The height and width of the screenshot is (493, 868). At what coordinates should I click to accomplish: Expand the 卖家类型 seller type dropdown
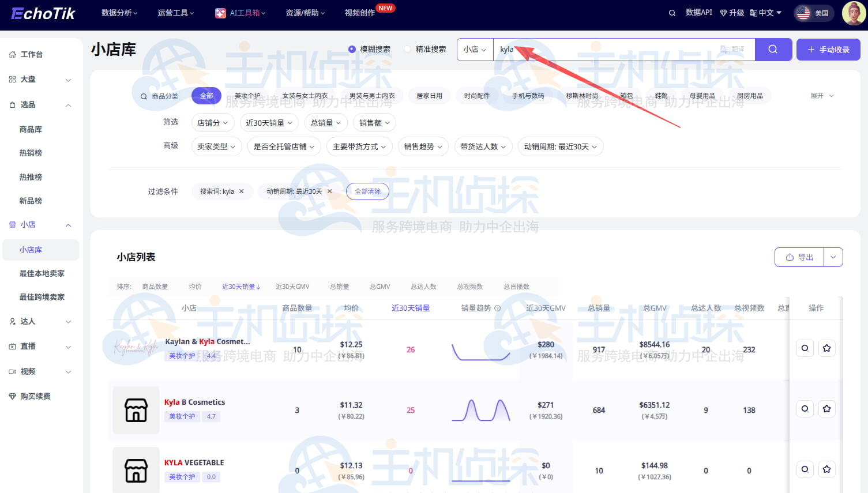(x=216, y=146)
